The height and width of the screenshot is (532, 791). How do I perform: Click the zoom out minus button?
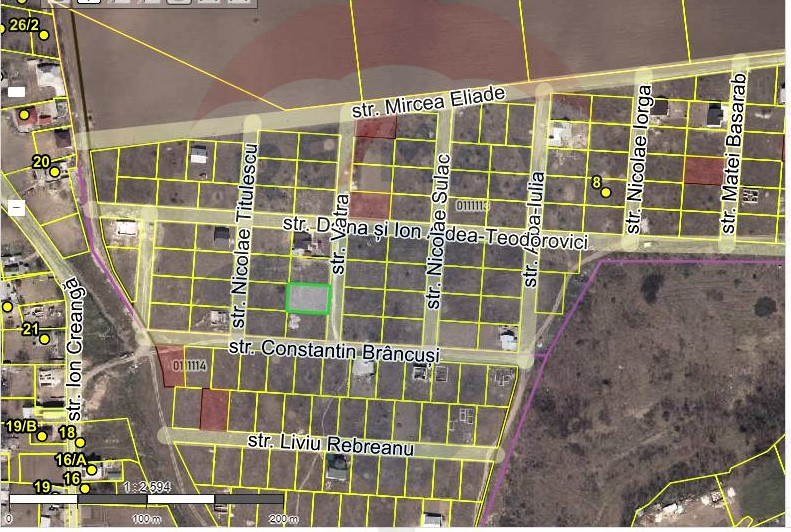(x=16, y=208)
